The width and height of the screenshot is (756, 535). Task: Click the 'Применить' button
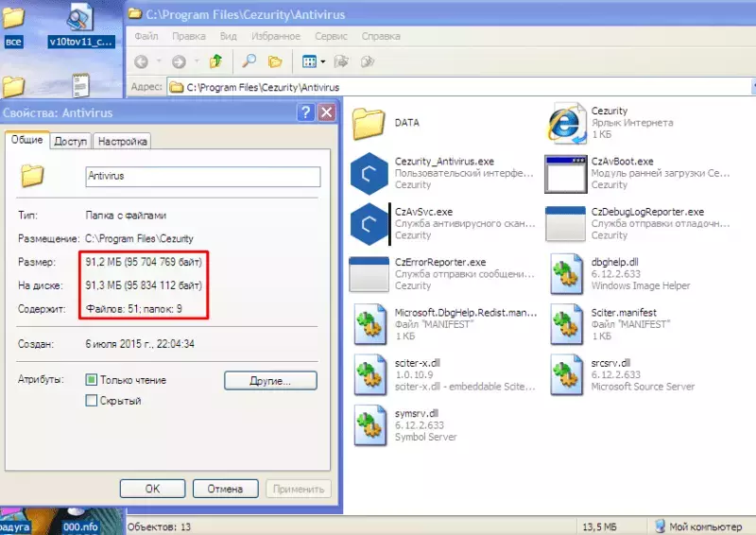[299, 489]
